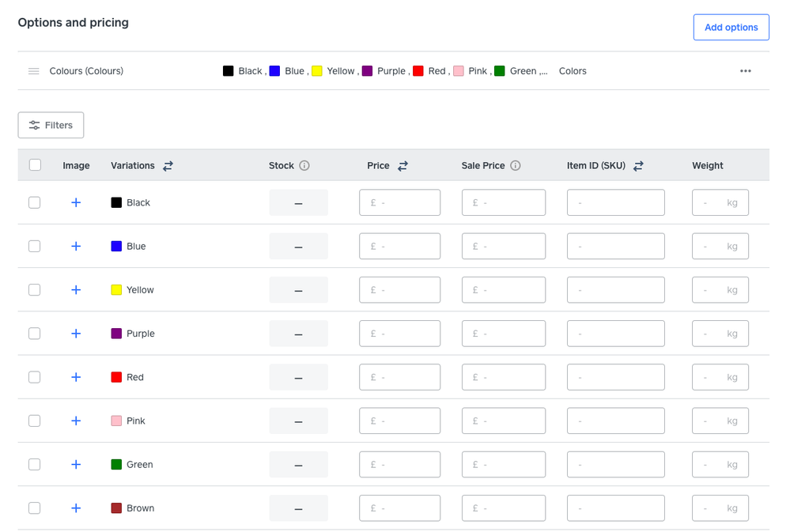
Task: Click the swap arrows beside Item ID (SKU)
Action: 638,166
